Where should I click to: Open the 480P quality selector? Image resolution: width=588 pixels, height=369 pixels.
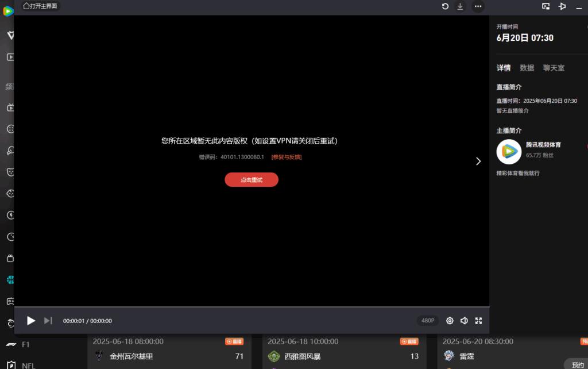click(428, 321)
